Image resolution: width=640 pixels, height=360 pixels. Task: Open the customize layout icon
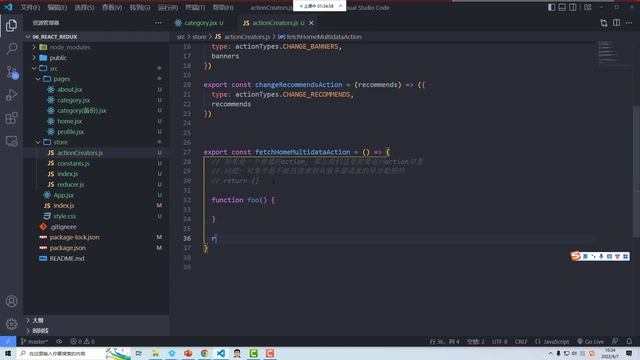click(588, 7)
